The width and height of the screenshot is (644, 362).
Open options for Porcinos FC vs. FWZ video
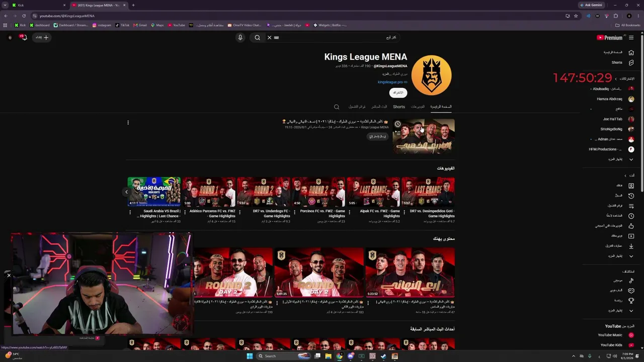point(295,213)
